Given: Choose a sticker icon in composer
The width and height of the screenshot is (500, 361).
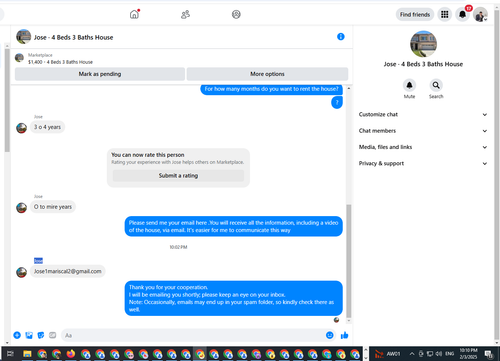Looking at the screenshot, I should (41, 335).
